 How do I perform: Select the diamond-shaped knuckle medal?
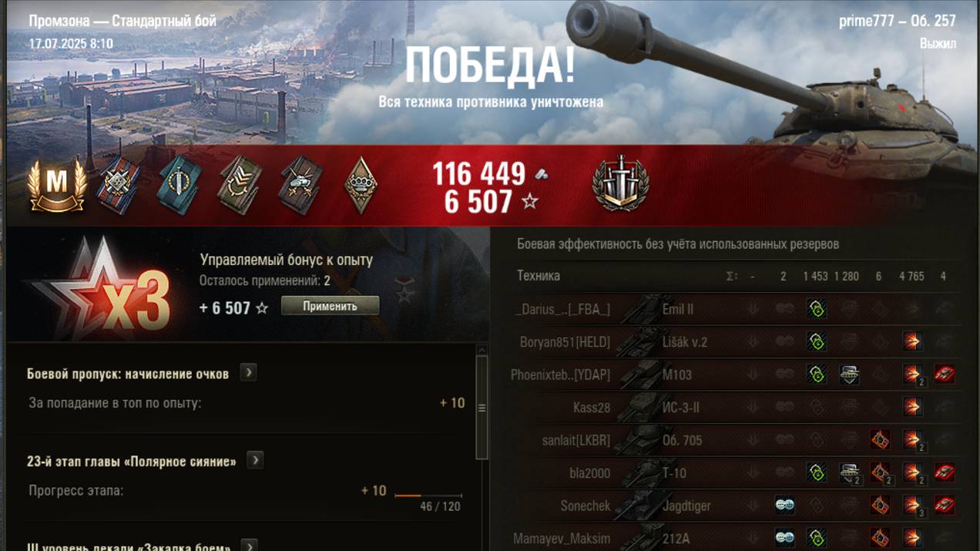[x=360, y=185]
